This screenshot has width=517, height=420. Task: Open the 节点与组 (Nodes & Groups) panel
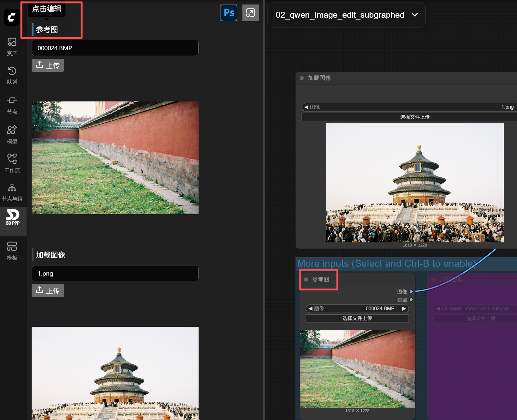coord(12,192)
